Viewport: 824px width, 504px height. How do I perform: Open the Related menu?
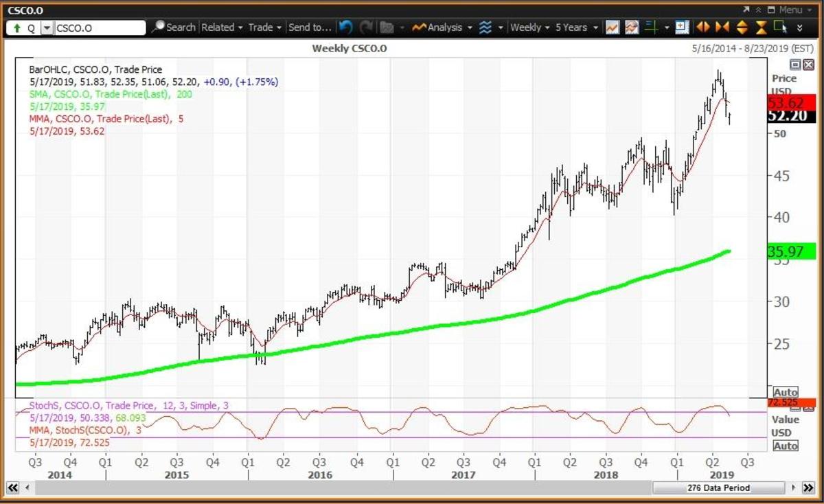pos(222,27)
